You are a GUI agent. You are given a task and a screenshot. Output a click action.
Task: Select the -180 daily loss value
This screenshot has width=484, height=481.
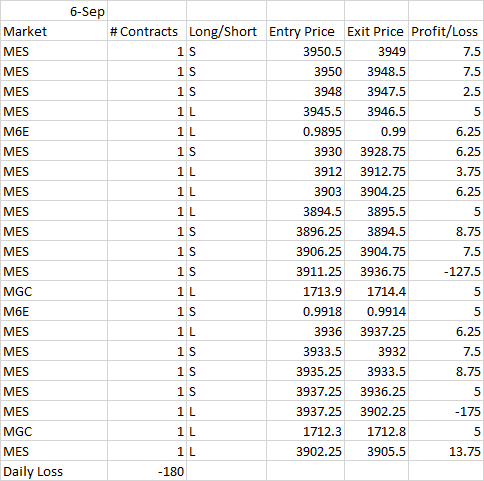[147, 471]
